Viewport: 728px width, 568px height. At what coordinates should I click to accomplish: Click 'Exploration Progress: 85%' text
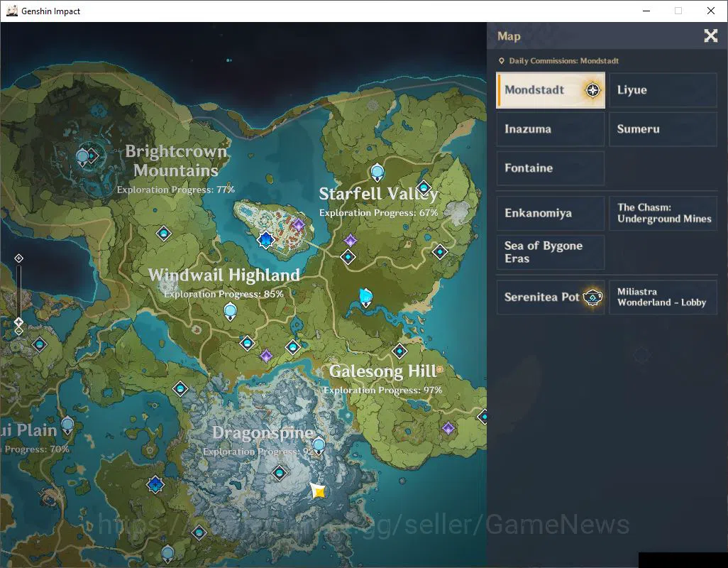[224, 294]
